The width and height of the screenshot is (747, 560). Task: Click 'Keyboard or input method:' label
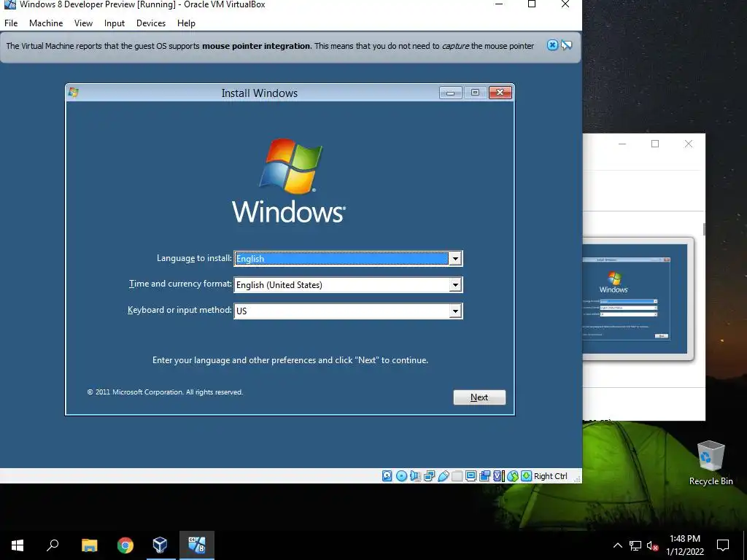(x=179, y=310)
